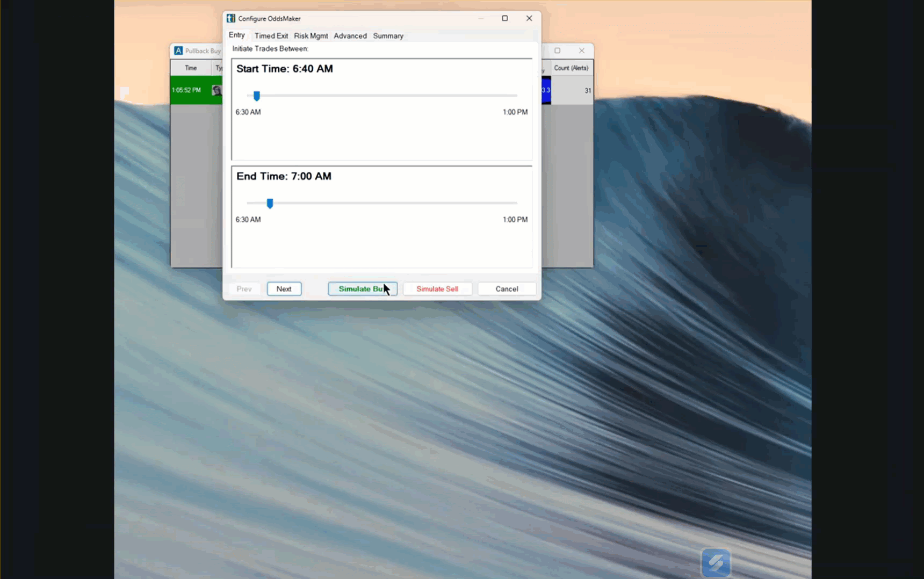Click 6:30 AM label under Start Time slider
The height and width of the screenshot is (579, 924).
click(248, 112)
